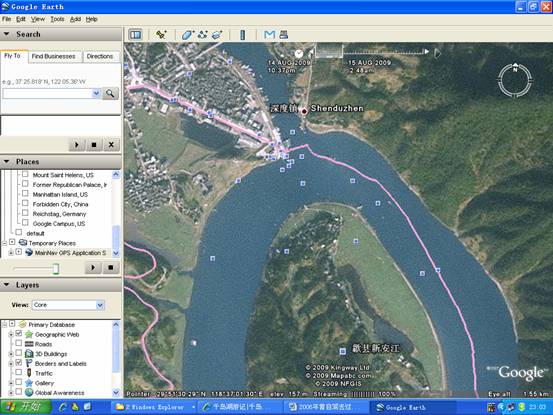Collapse the Layers panel header
This screenshot has width=553, height=415.
(61, 285)
